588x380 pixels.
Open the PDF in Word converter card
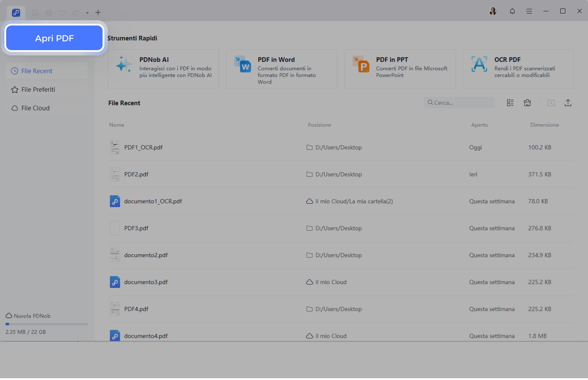click(x=282, y=69)
